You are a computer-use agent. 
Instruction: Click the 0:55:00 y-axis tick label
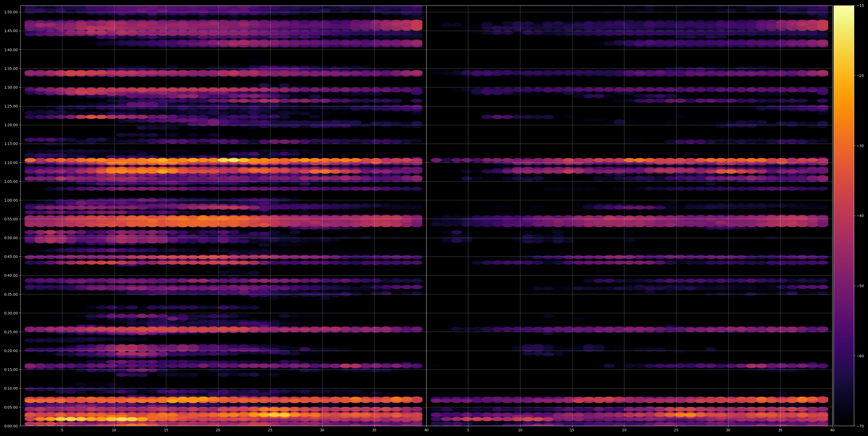click(11, 219)
